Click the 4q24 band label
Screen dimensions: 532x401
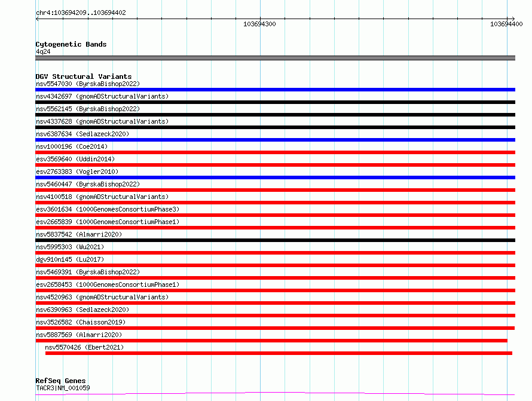click(x=43, y=51)
